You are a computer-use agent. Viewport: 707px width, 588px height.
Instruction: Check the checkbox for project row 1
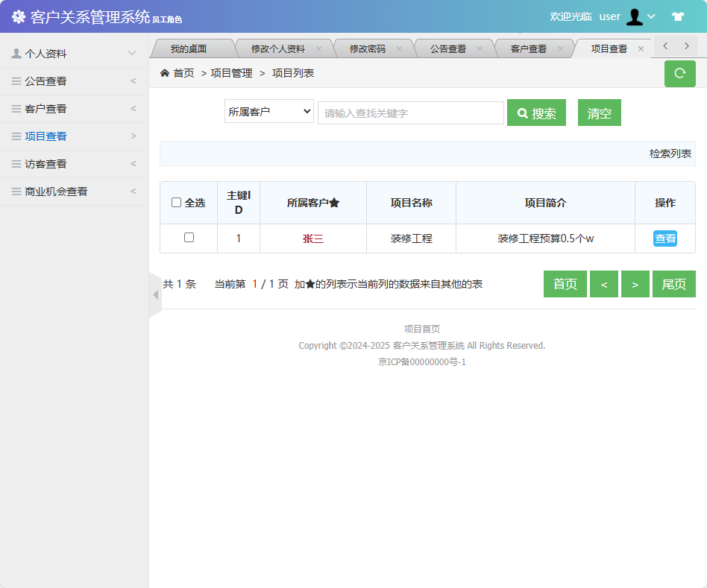[x=188, y=238]
